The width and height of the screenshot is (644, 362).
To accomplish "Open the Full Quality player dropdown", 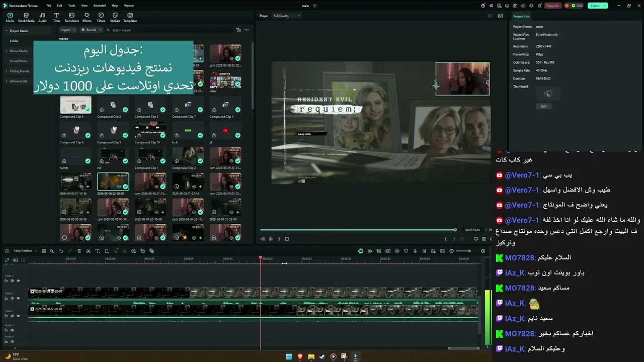I will 286,16.
